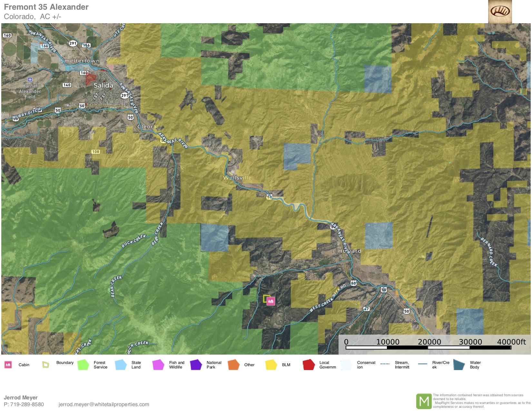Click the River/Creek line symbol in legend
Image resolution: width=532 pixels, height=411 pixels.
pos(422,364)
